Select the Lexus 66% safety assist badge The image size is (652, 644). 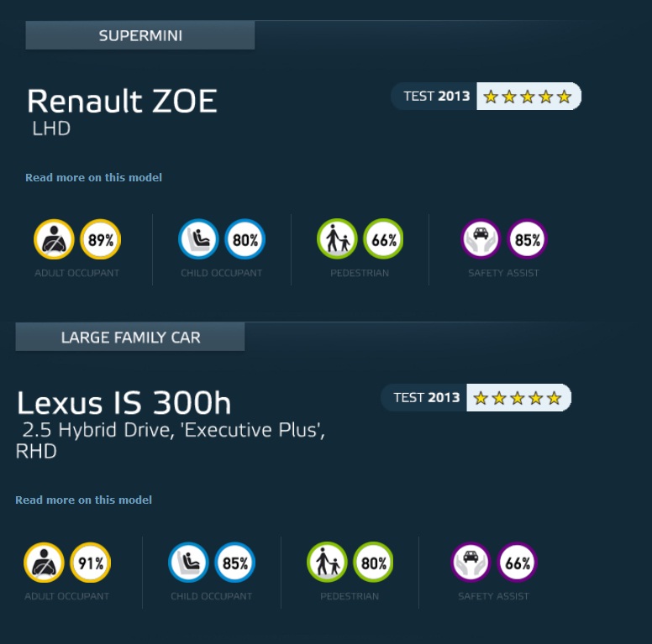517,563
